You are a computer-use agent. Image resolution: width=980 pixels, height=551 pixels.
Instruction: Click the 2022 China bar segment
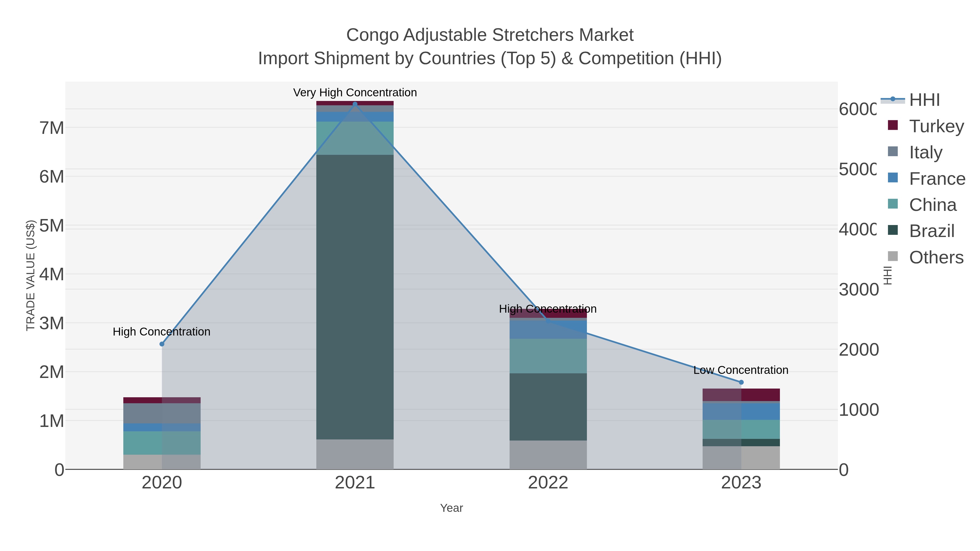(x=548, y=356)
